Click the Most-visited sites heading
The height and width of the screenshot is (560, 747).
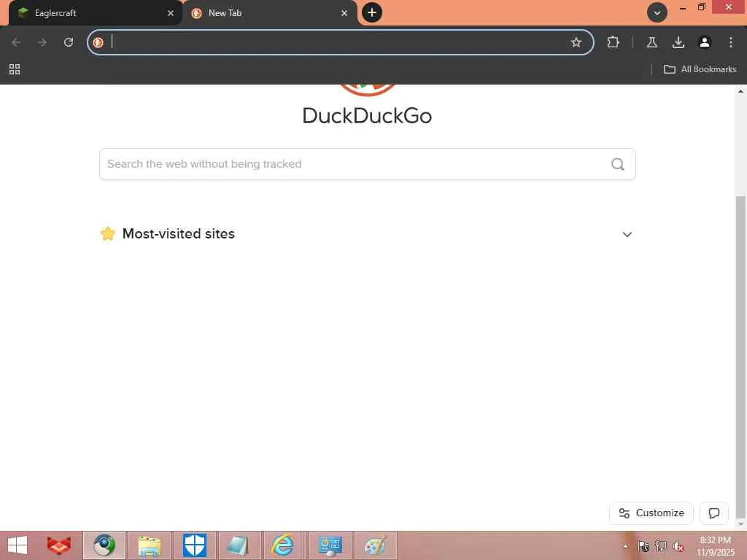click(179, 234)
